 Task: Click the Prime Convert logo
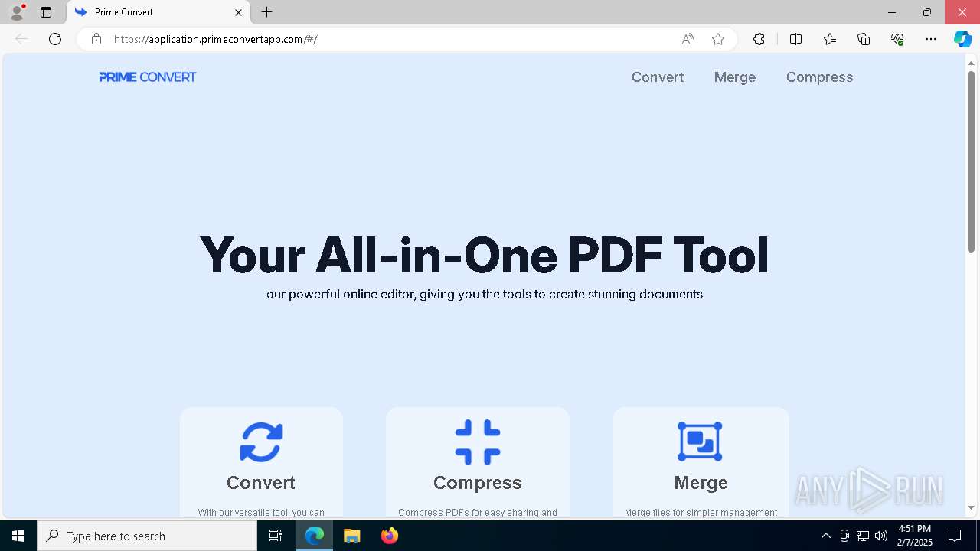click(148, 77)
